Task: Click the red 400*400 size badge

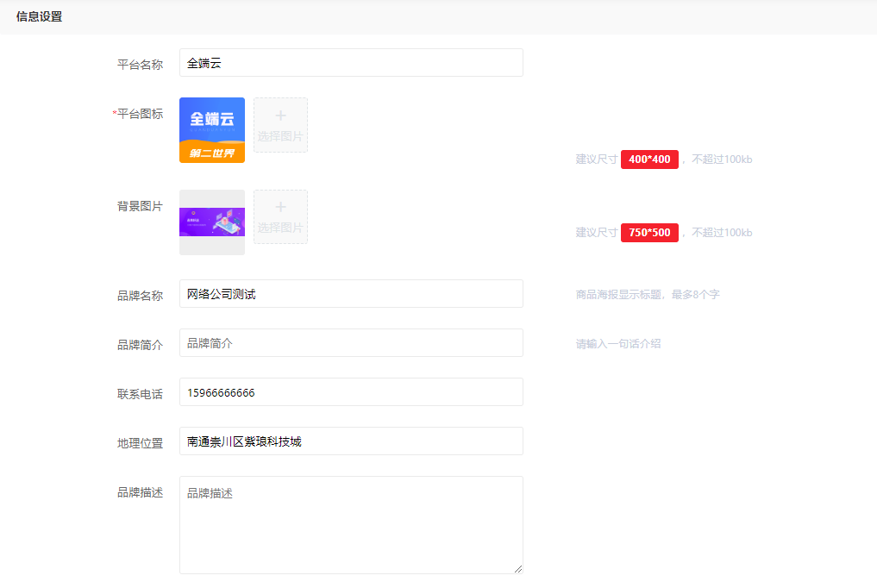Action: 649,160
